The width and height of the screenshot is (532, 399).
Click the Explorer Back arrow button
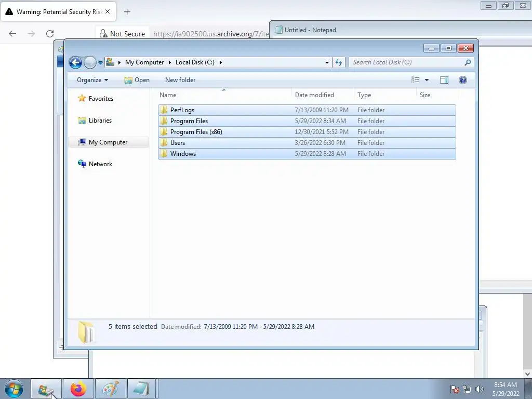(75, 62)
